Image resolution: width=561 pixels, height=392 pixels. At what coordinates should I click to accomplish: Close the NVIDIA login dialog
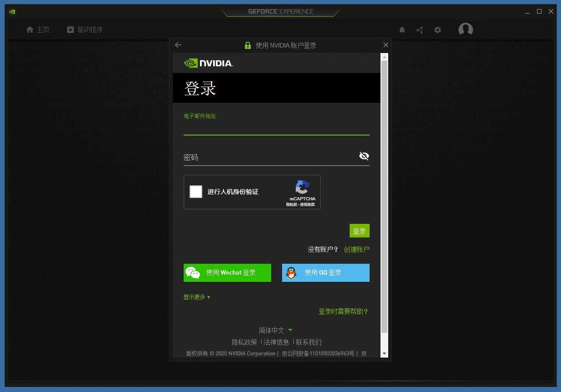(385, 45)
